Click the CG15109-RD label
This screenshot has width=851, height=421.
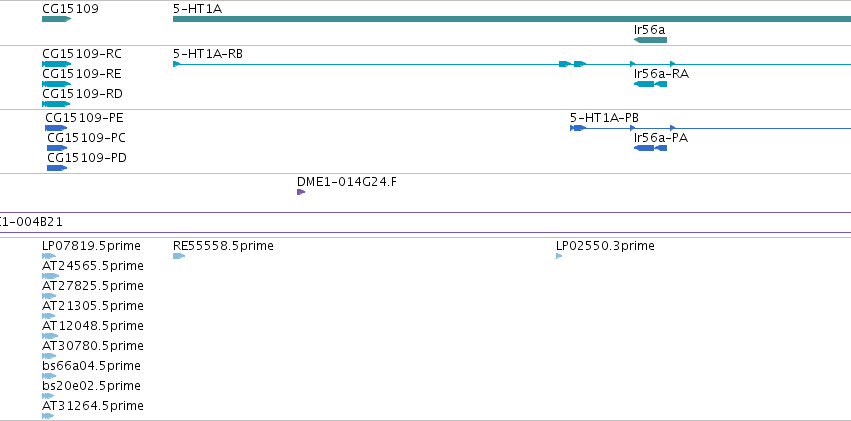pyautogui.click(x=82, y=94)
